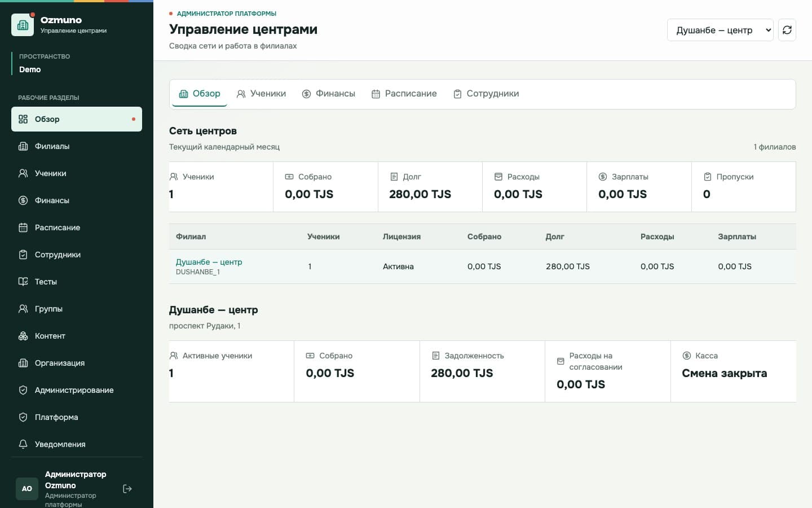812x508 pixels.
Task: Click the Собрано cash icon in network summary
Action: click(289, 177)
